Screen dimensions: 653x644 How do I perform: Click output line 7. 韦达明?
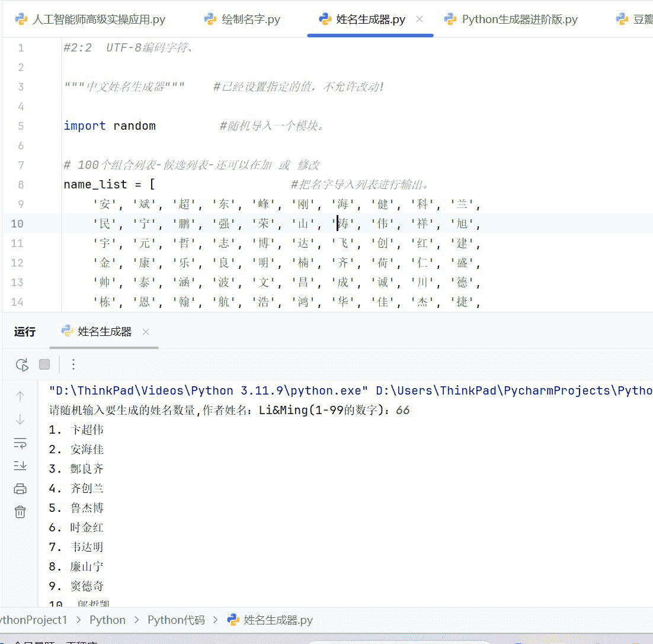click(x=76, y=547)
